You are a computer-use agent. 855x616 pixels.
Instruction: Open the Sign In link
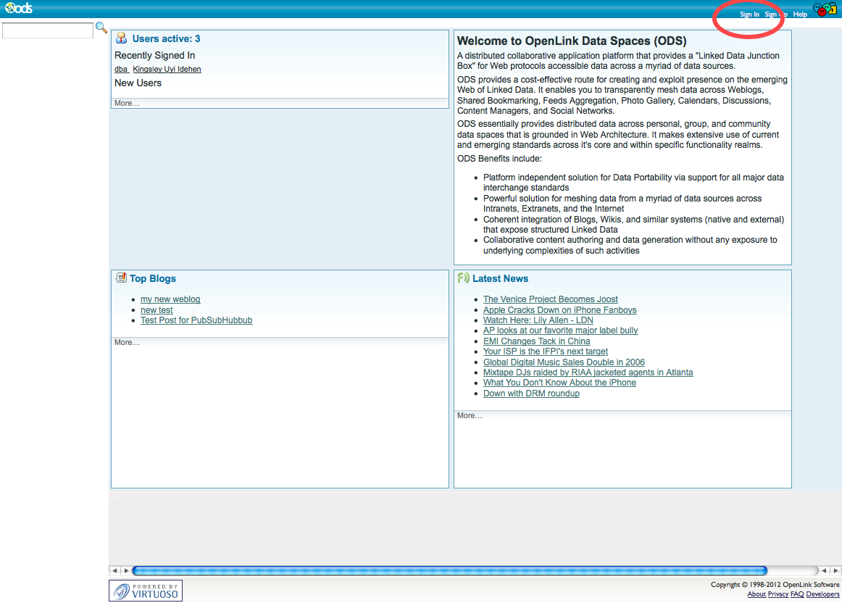coord(749,14)
